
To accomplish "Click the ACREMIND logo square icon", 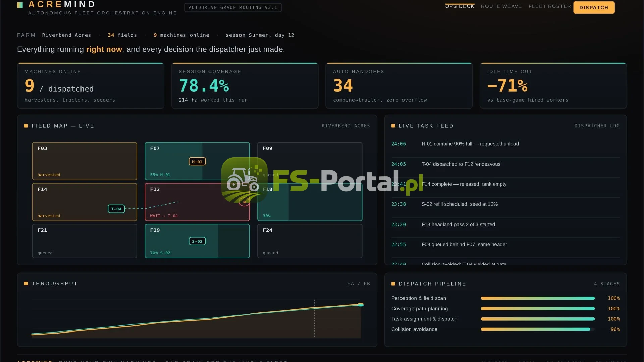I will 20,5.
